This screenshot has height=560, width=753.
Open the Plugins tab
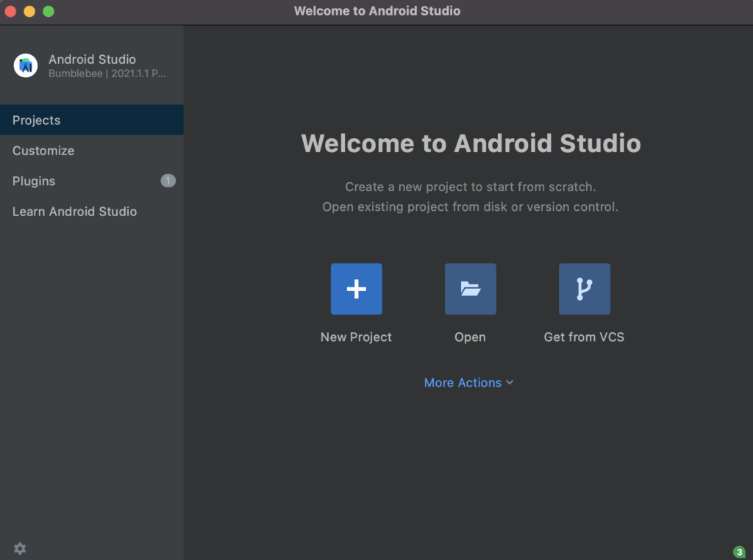click(92, 181)
